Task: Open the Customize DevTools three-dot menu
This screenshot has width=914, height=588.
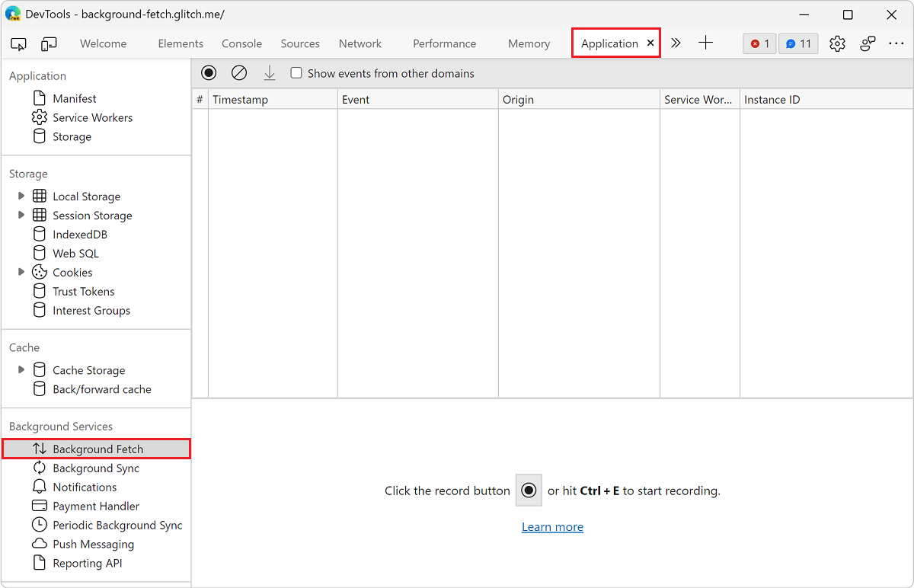Action: point(896,43)
